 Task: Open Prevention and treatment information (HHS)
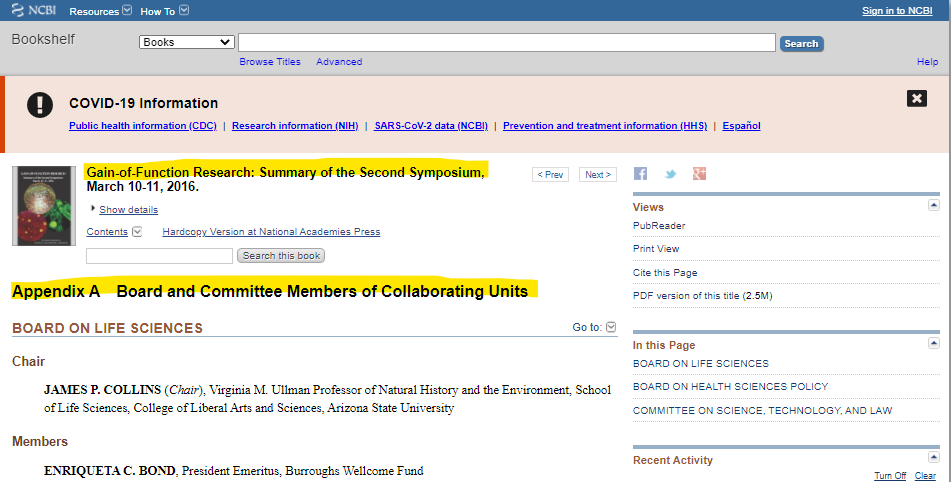(605, 126)
